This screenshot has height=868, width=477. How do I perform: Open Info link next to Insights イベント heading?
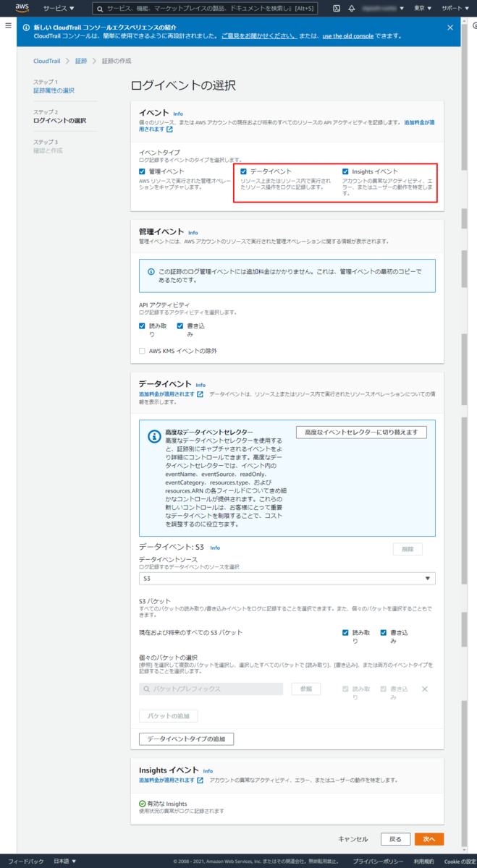[208, 771]
